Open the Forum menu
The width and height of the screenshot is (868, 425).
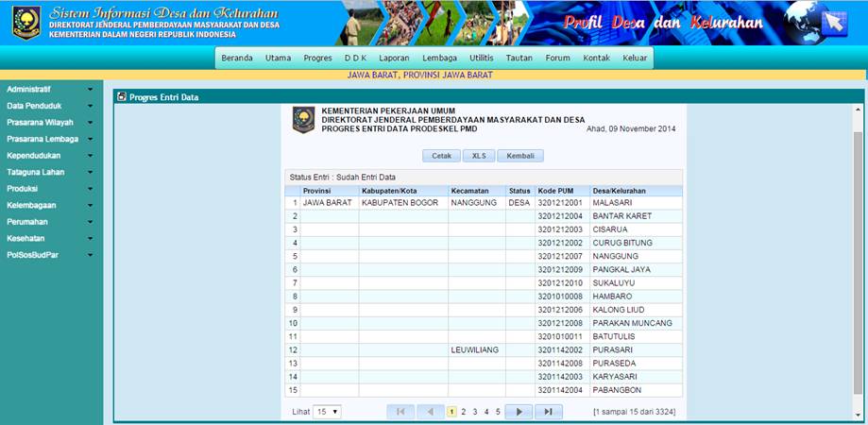pos(557,58)
